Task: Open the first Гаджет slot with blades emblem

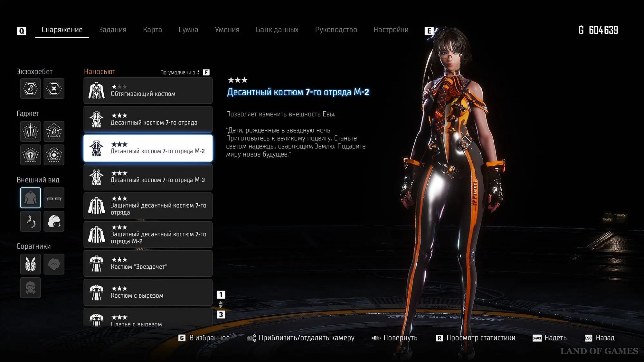Action: [30, 131]
